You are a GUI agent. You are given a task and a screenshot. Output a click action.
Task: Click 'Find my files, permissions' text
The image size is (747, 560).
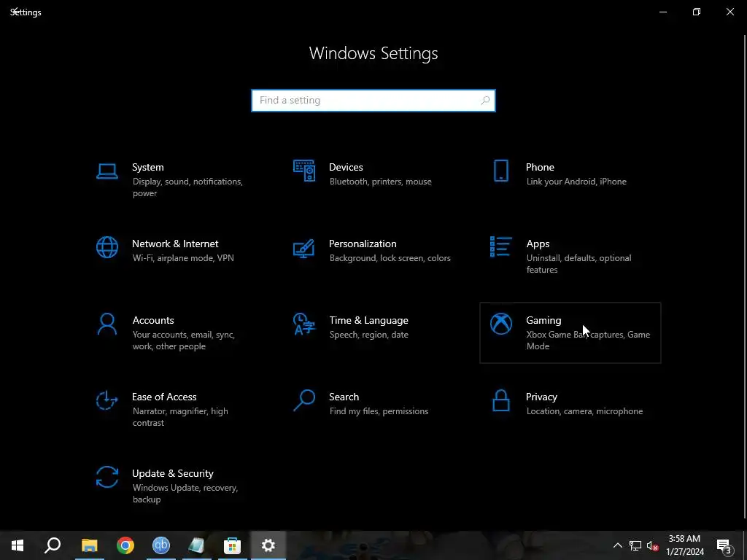tap(379, 411)
